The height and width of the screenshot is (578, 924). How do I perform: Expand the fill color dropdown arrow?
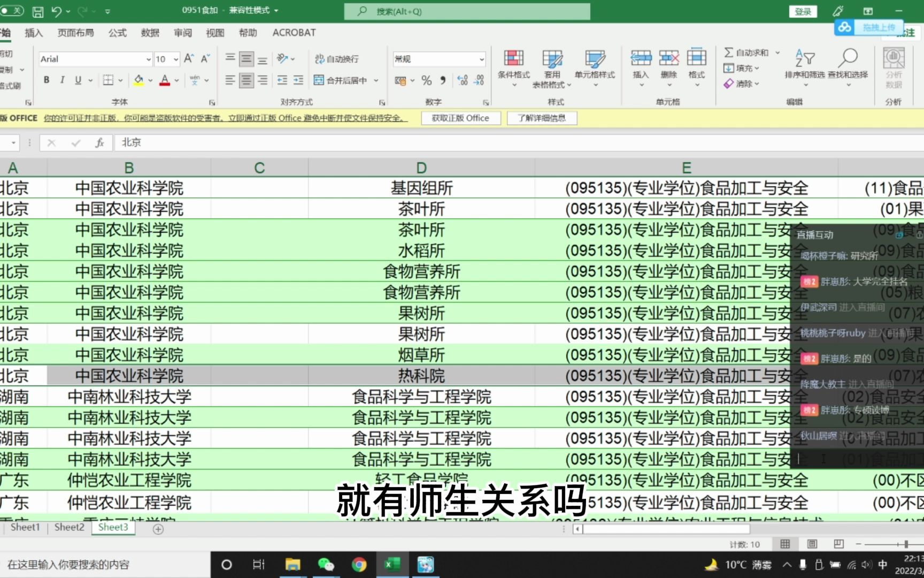pos(150,81)
